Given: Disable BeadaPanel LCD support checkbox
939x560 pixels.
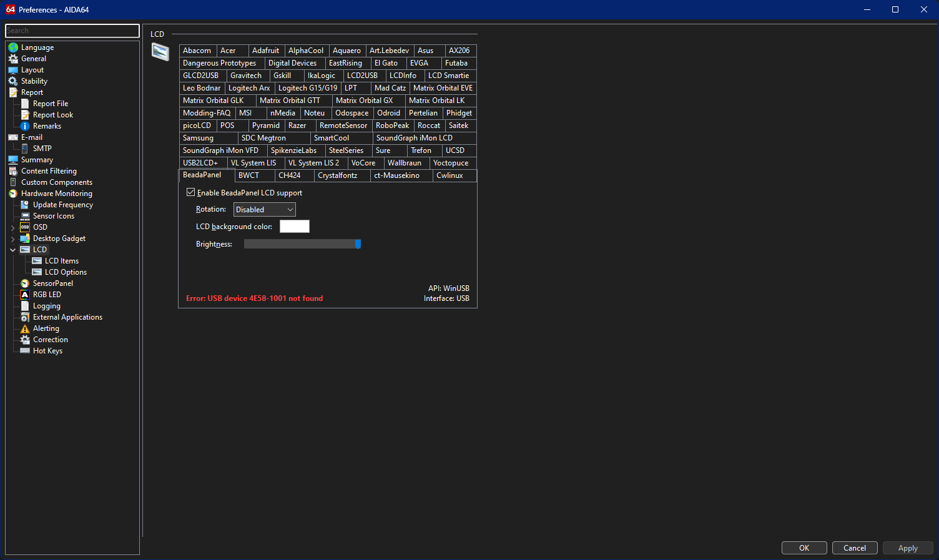Looking at the screenshot, I should (190, 192).
